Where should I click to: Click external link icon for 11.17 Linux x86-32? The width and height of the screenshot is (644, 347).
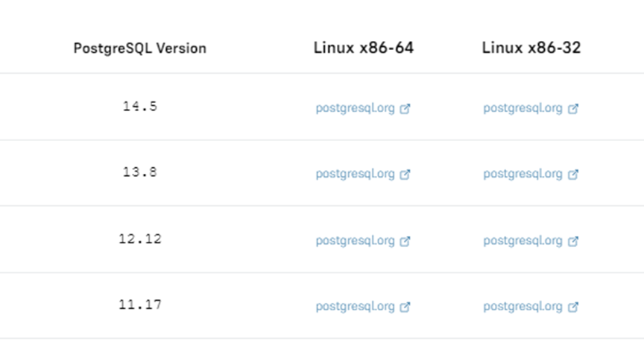pyautogui.click(x=572, y=307)
